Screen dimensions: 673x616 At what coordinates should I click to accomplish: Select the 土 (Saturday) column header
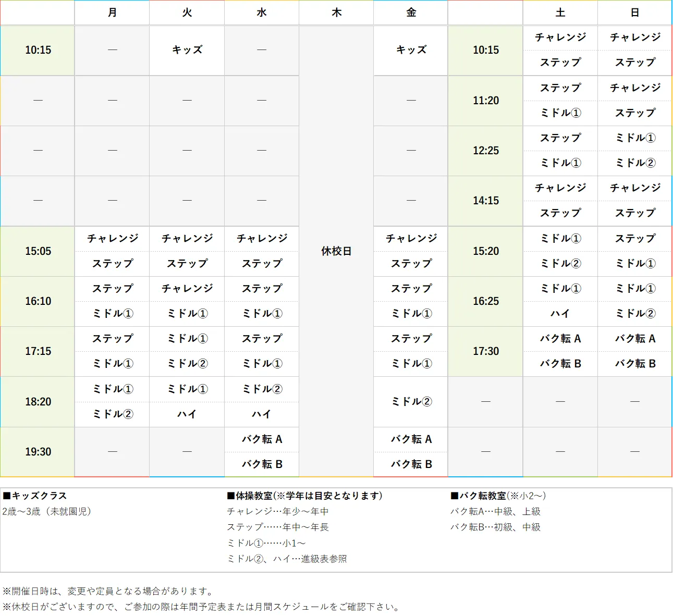(560, 13)
